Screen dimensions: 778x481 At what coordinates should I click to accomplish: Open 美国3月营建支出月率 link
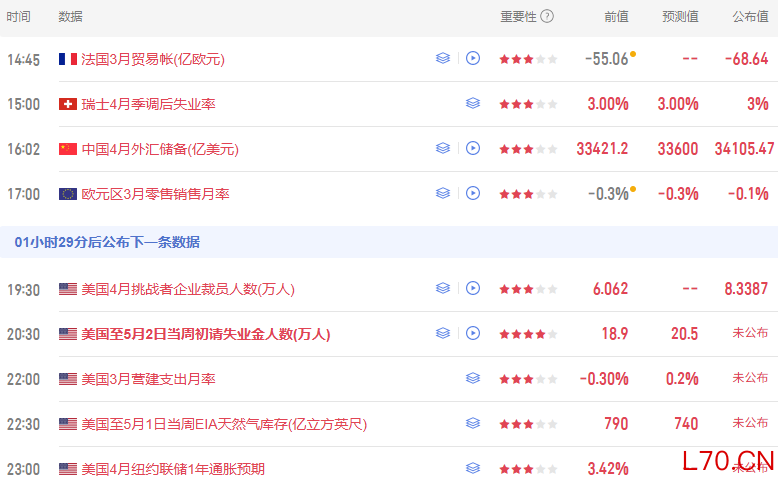(148, 379)
